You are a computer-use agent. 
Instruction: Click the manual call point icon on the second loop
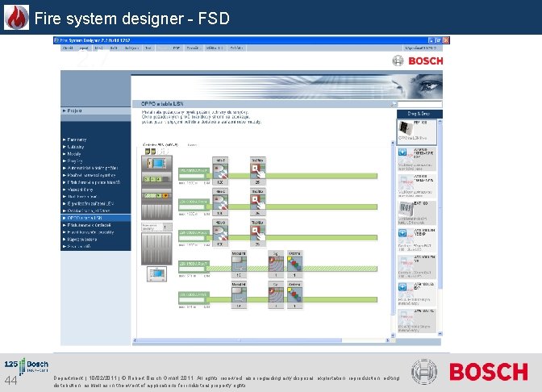point(258,202)
